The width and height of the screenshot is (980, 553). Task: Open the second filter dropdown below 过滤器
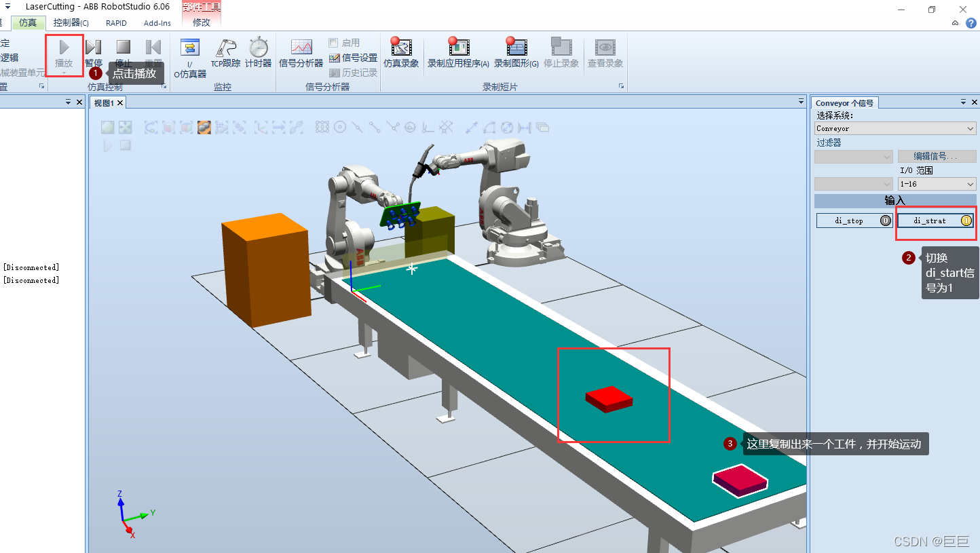click(x=854, y=184)
